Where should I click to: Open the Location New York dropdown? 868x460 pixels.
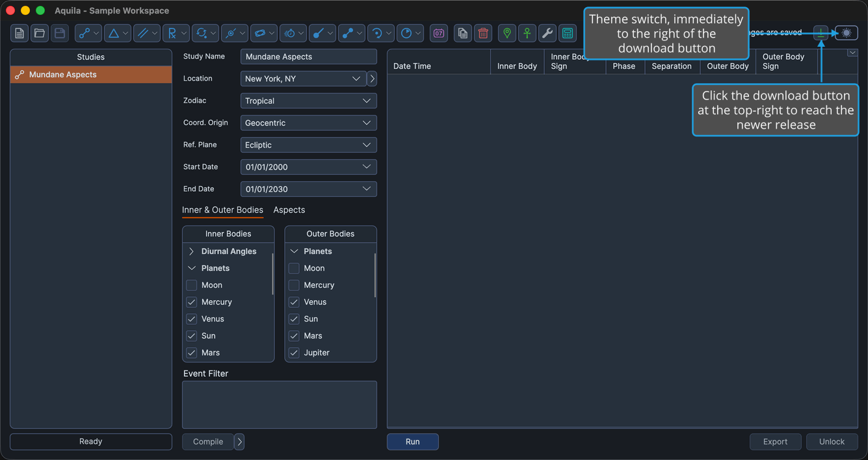[x=304, y=79]
